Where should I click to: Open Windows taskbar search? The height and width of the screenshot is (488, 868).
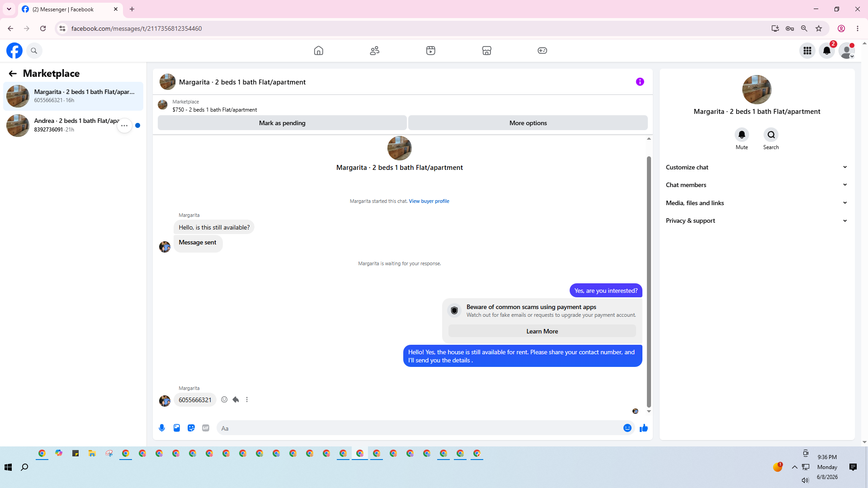pos(25,467)
